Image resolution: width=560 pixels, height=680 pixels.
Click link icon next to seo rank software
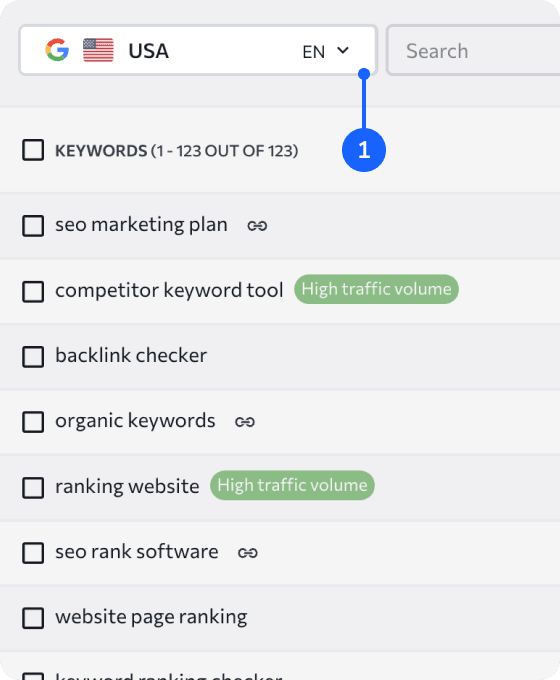click(248, 553)
